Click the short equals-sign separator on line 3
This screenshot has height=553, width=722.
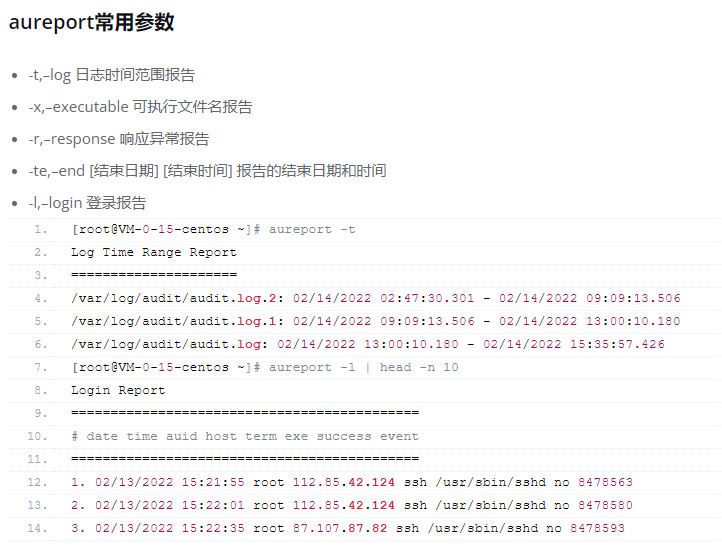154,275
